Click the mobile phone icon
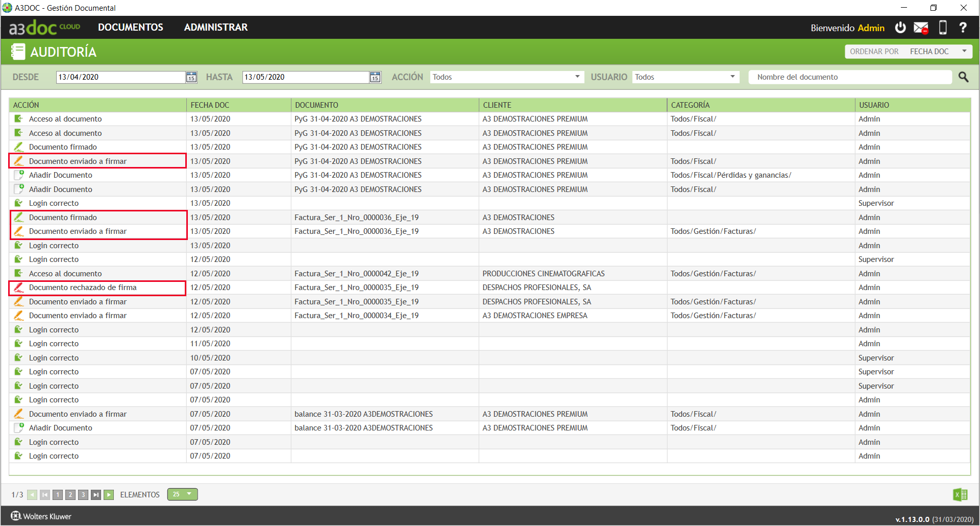980x526 pixels. pos(943,28)
